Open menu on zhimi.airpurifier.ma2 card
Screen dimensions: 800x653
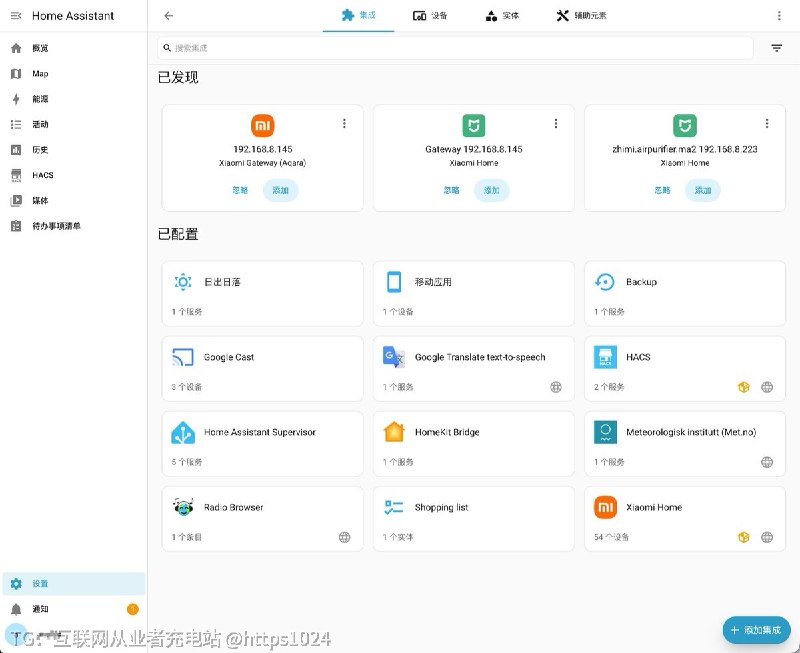point(767,123)
